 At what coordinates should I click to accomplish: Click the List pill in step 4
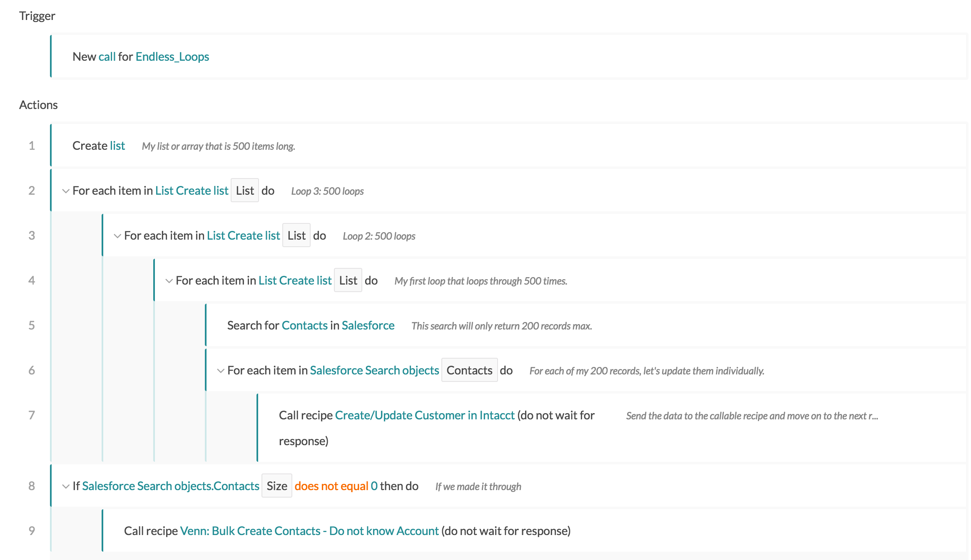348,280
